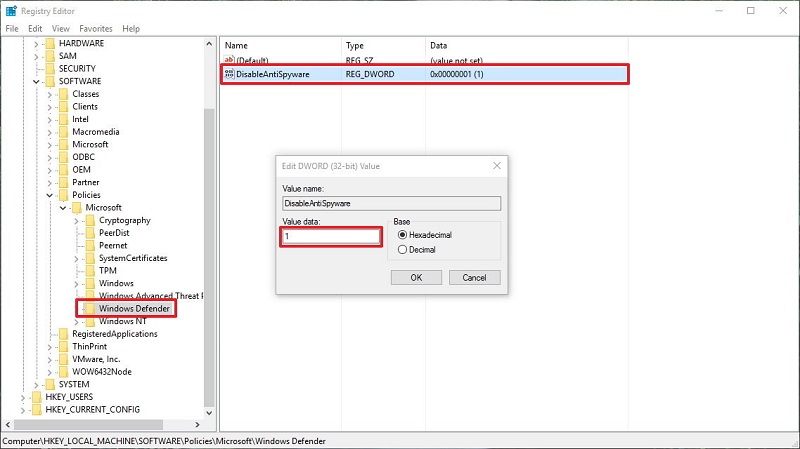
Task: Open the Help menu
Action: [x=131, y=29]
